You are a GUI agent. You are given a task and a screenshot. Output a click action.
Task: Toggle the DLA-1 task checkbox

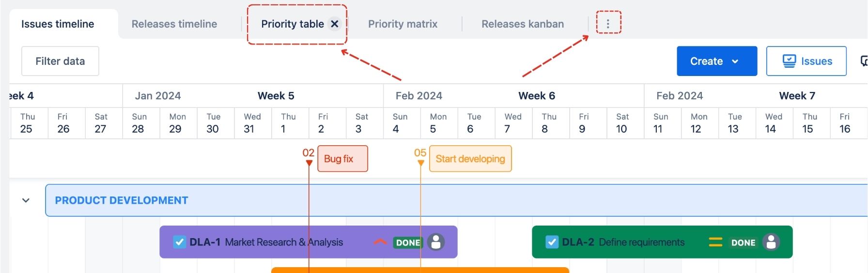179,242
